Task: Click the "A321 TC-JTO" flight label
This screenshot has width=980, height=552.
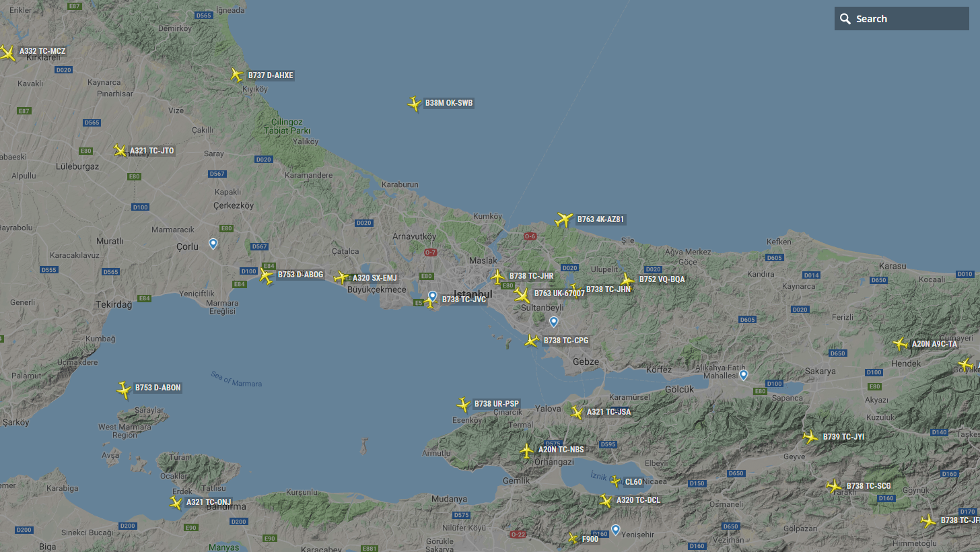Action: 151,151
